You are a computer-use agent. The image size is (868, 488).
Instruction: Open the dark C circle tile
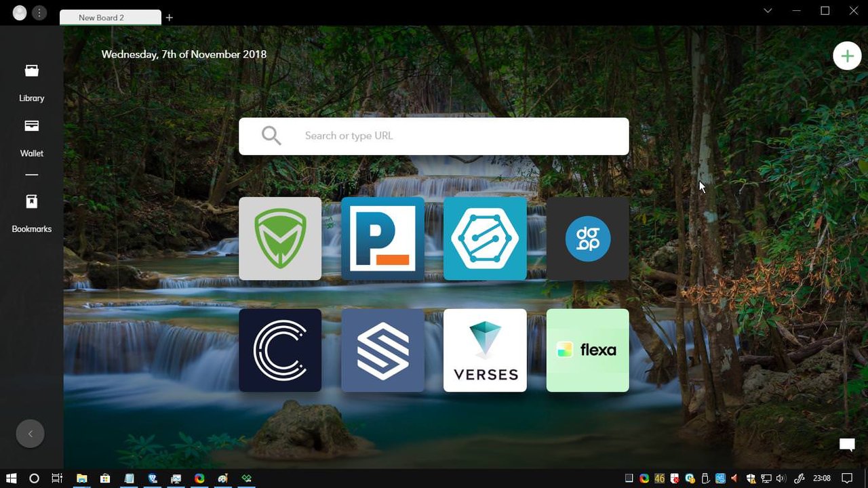coord(280,350)
